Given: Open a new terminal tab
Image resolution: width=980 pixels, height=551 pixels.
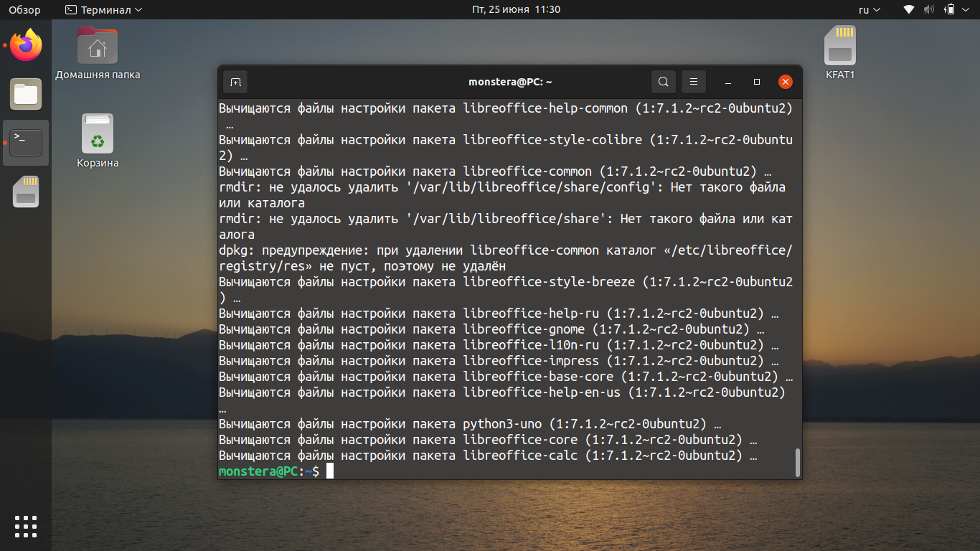Looking at the screenshot, I should 235,82.
